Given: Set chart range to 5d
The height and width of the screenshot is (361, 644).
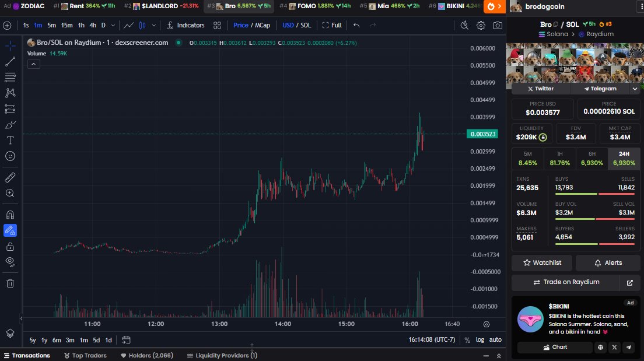Looking at the screenshot, I should coord(96,340).
